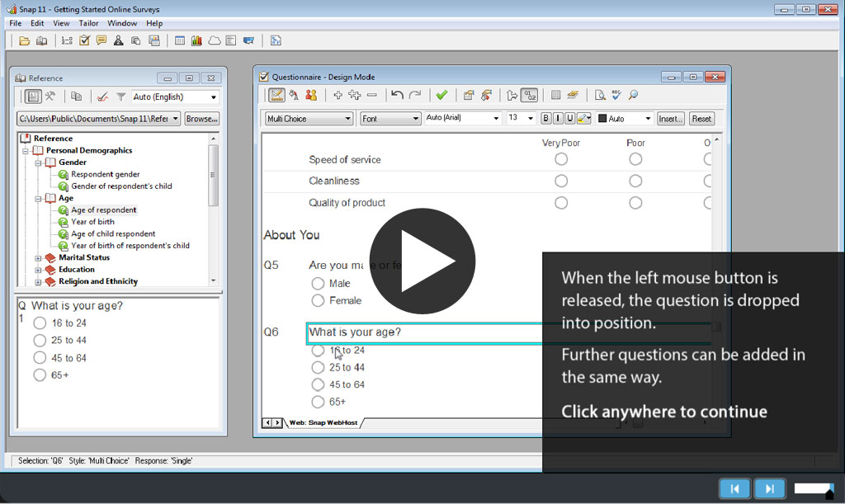Open the Multi Choice style dropdown
The width and height of the screenshot is (845, 504).
point(309,119)
